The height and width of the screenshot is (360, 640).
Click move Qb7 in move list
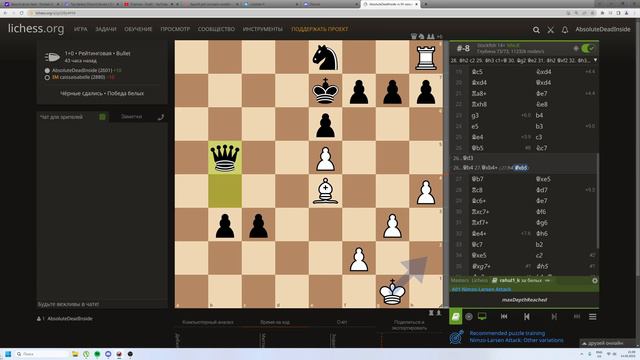click(478, 179)
